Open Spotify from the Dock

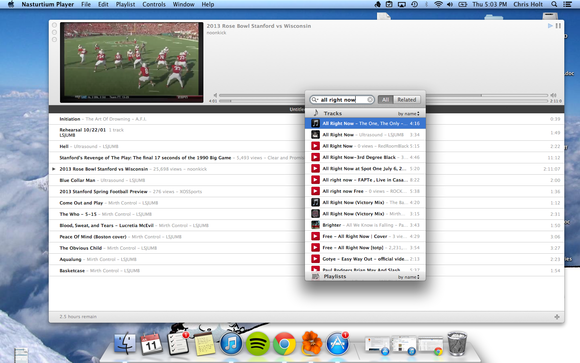click(258, 343)
